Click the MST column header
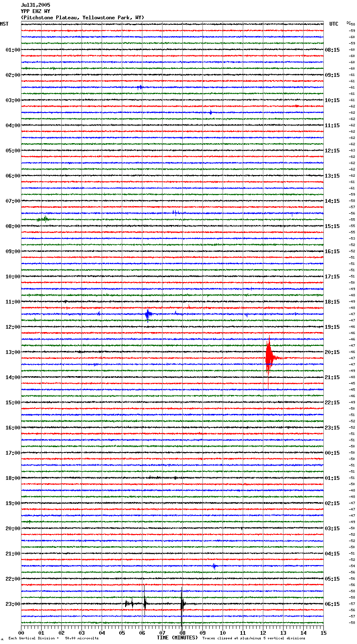357x644 pixels. coord(4,24)
